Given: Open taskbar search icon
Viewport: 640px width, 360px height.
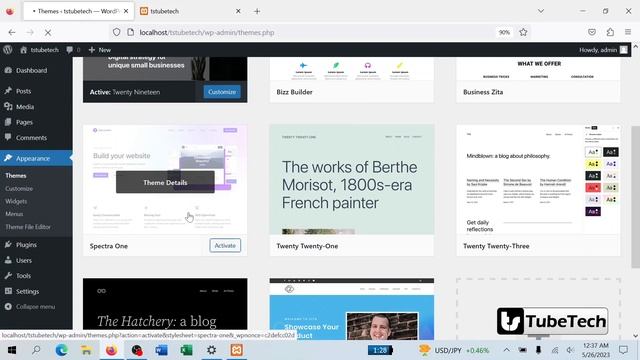Looking at the screenshot, I should pos(36,350).
